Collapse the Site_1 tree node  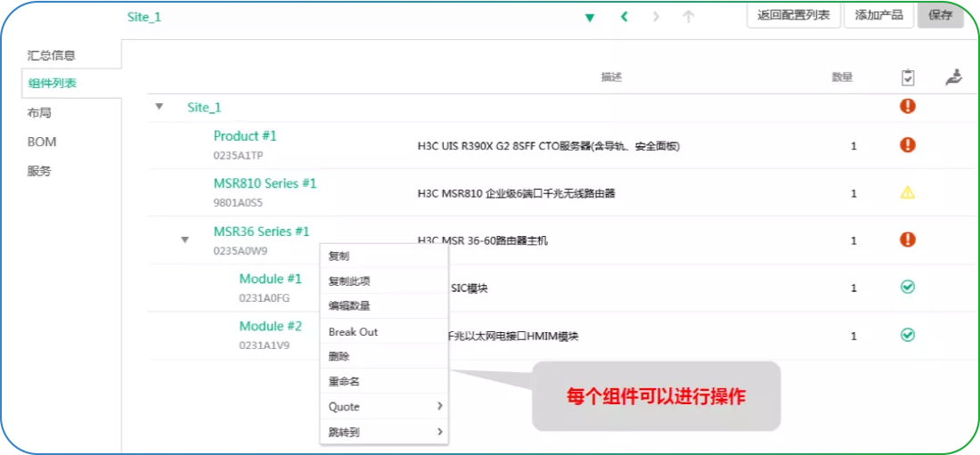pos(159,107)
